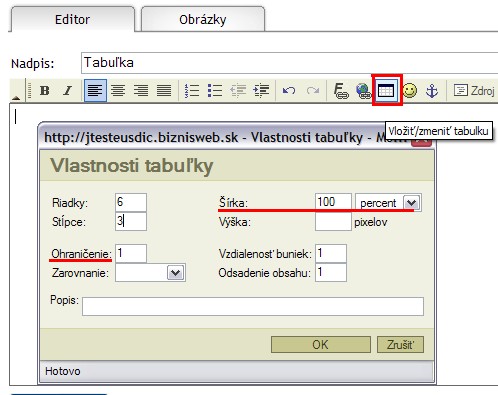The image size is (498, 395).
Task: Click the Vzdialenosť buniek input field
Action: pos(331,253)
